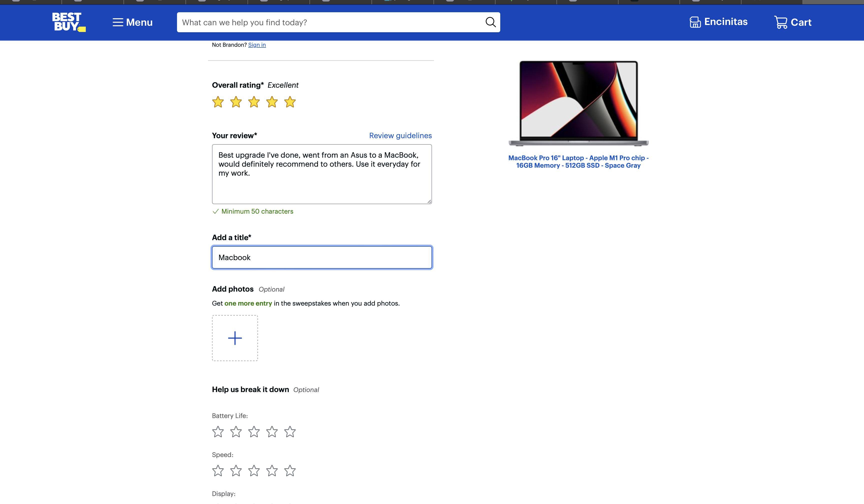Click the Best Buy logo

coord(68,22)
